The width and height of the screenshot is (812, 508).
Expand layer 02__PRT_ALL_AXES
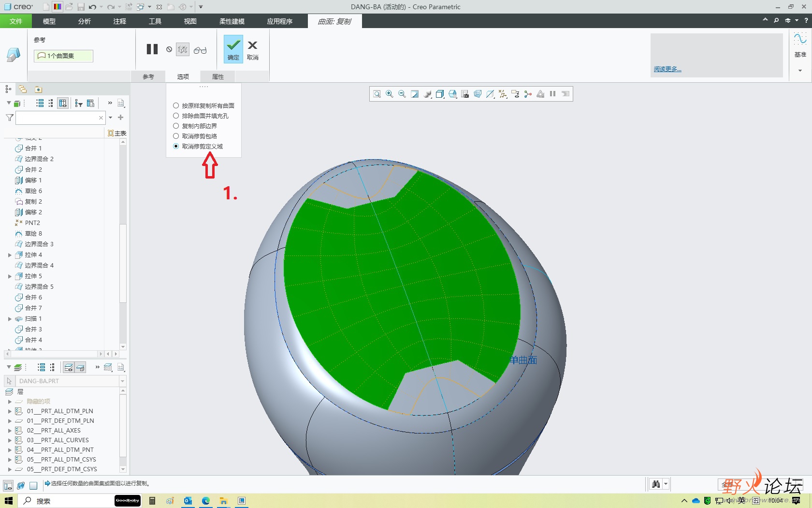click(x=10, y=431)
